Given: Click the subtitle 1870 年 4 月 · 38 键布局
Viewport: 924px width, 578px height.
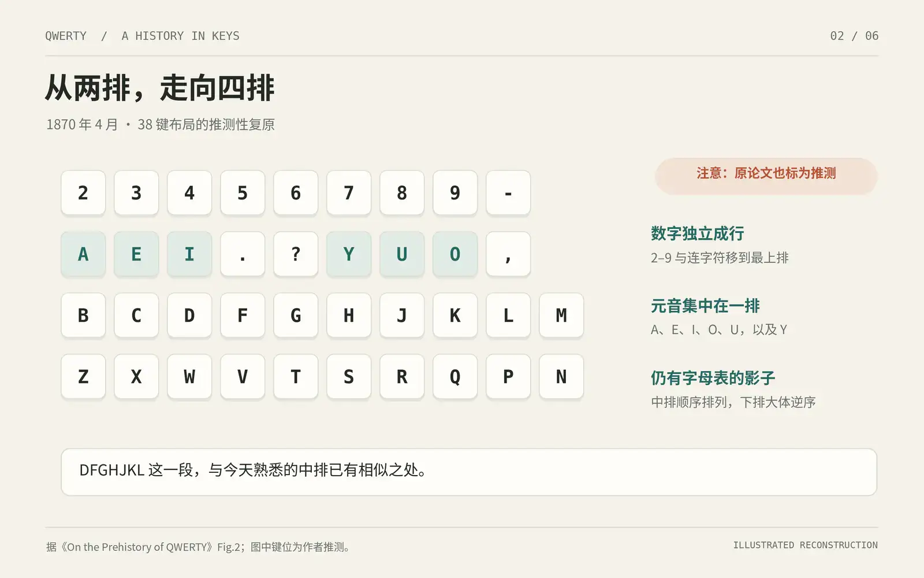Looking at the screenshot, I should pyautogui.click(x=160, y=124).
